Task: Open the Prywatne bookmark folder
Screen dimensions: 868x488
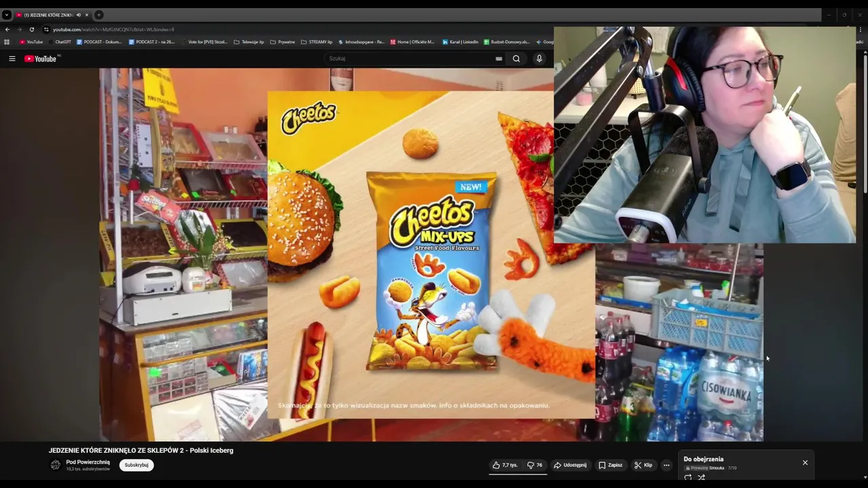Action: [283, 42]
